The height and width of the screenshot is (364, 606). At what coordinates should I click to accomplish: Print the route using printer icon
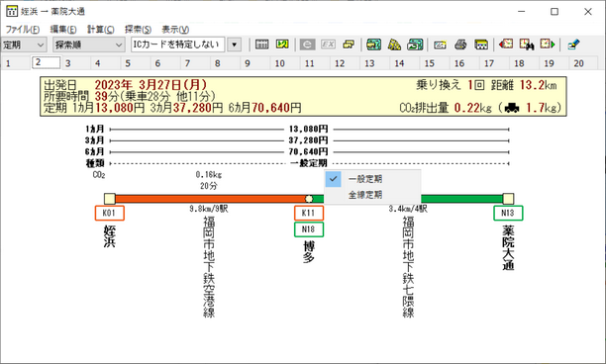(x=460, y=45)
